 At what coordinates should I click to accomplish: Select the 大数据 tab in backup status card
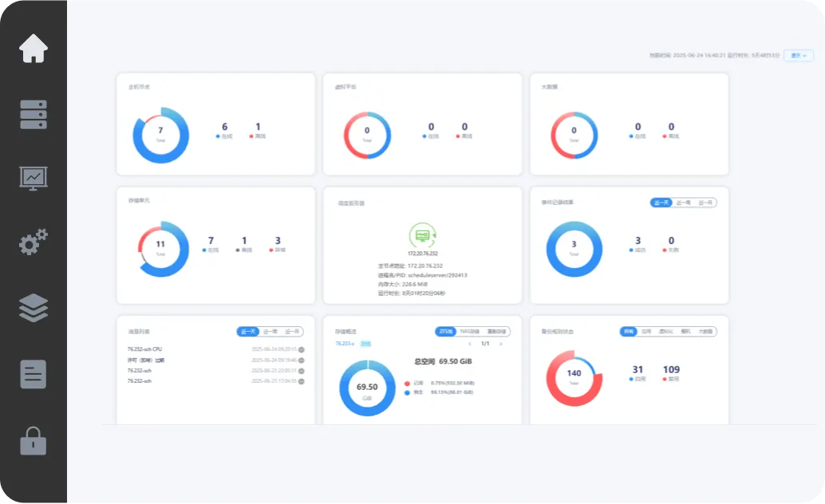point(705,332)
